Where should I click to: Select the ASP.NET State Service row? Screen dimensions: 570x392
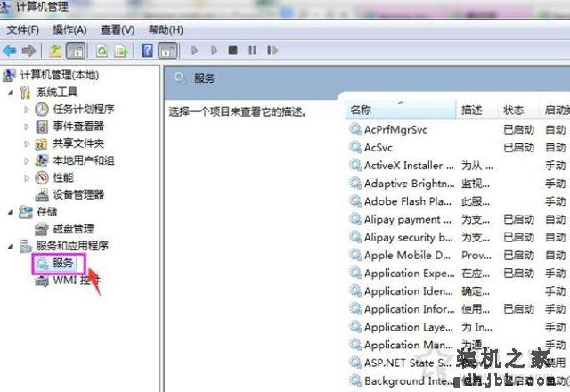(x=408, y=363)
